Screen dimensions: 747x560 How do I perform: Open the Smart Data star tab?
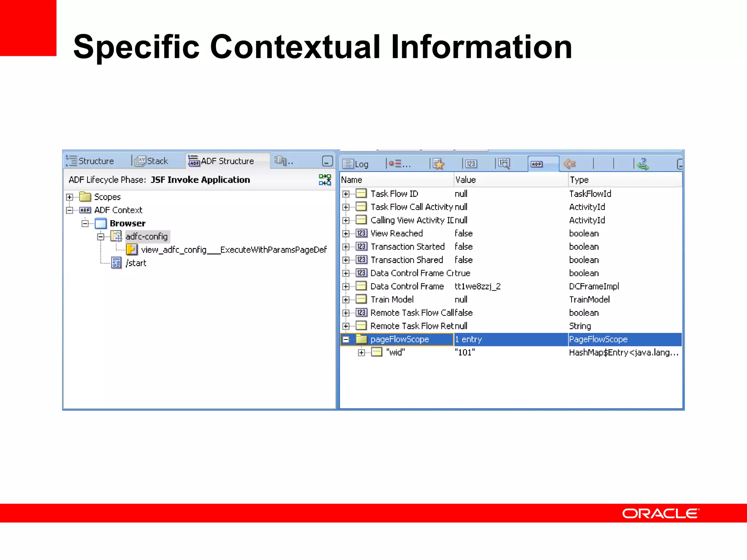(x=439, y=164)
